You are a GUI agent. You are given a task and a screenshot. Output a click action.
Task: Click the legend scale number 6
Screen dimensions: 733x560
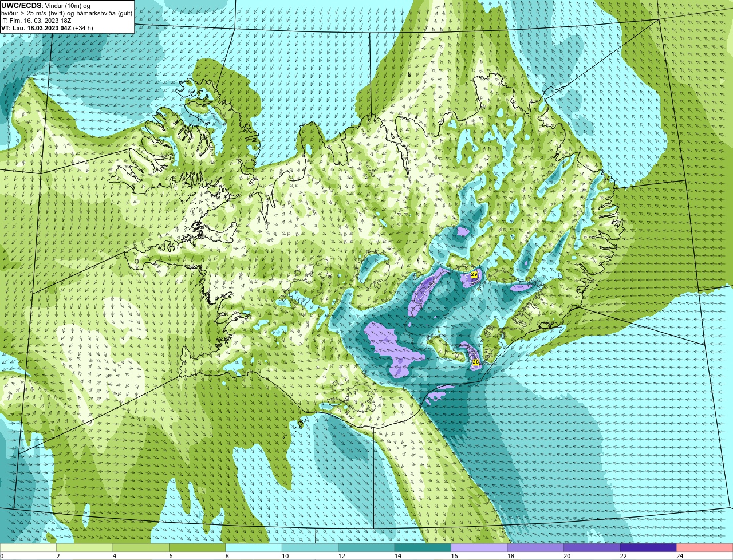coord(171,556)
